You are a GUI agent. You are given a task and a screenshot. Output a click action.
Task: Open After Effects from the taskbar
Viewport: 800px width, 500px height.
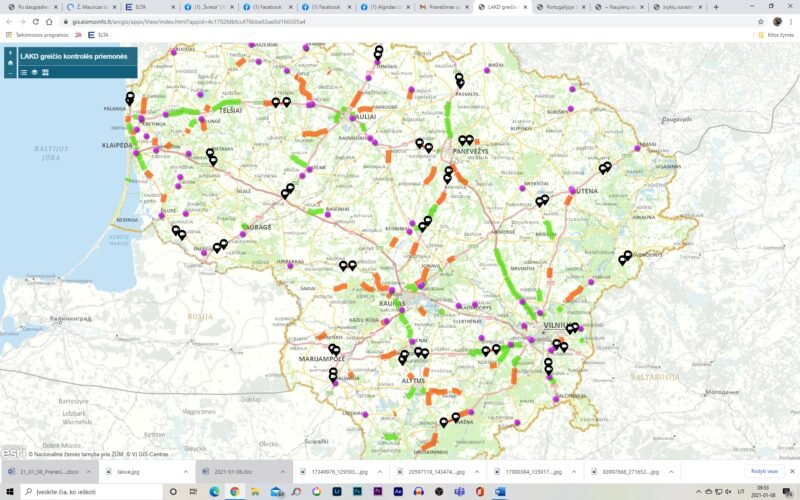[398, 492]
